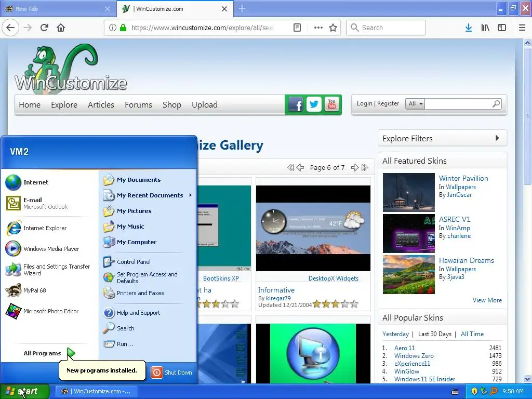This screenshot has width=532, height=399.
Task: Expand All Programs list
Action: (x=49, y=353)
